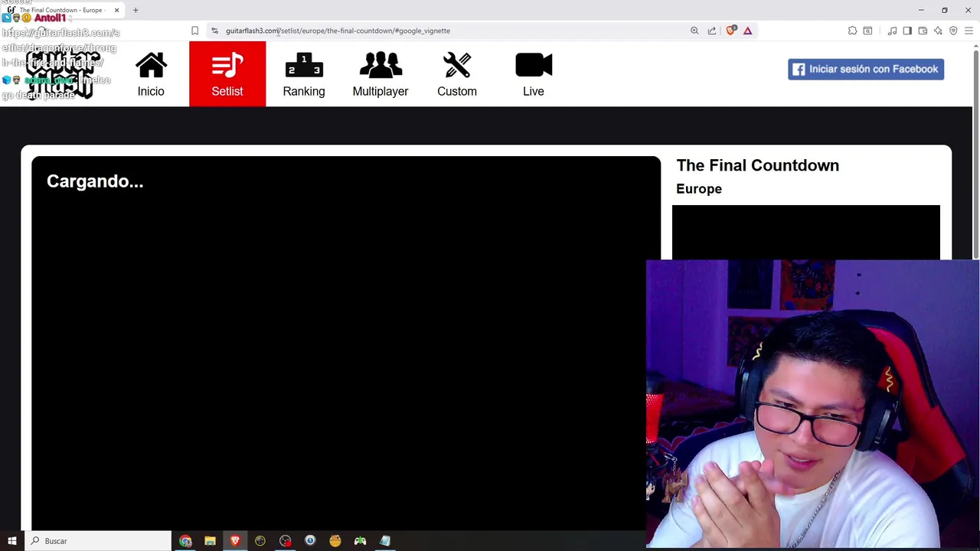Click the share this page icon

pos(712,31)
